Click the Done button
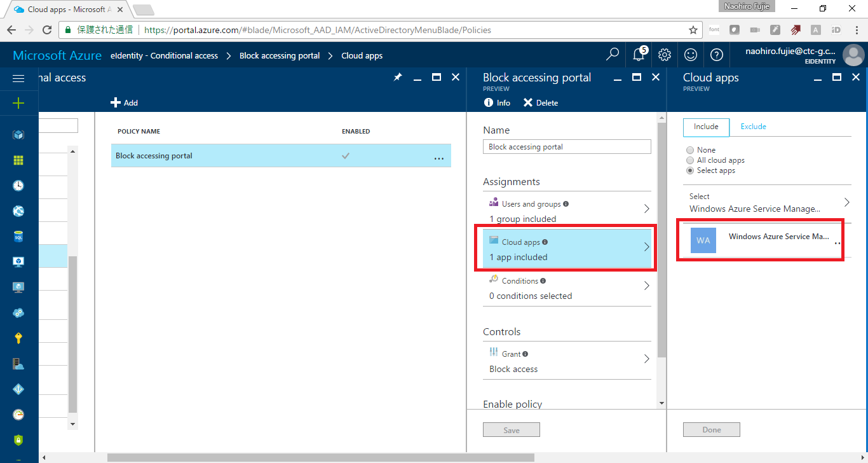This screenshot has width=868, height=463. click(712, 430)
